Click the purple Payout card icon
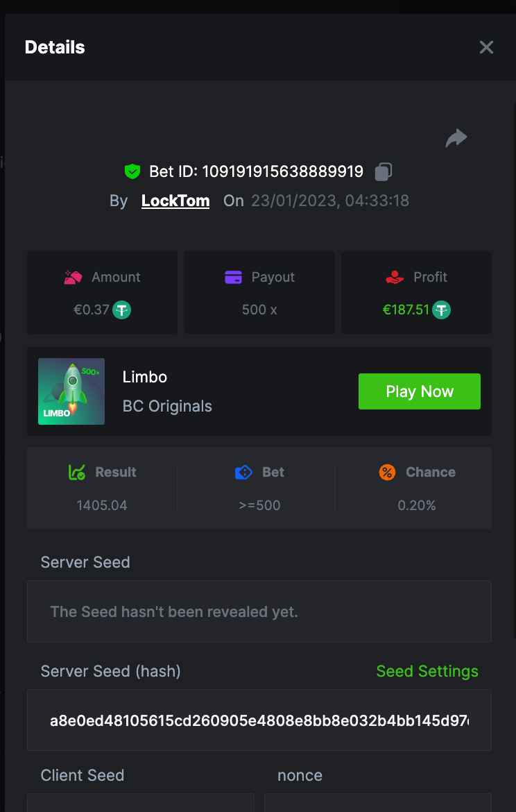 pyautogui.click(x=233, y=278)
